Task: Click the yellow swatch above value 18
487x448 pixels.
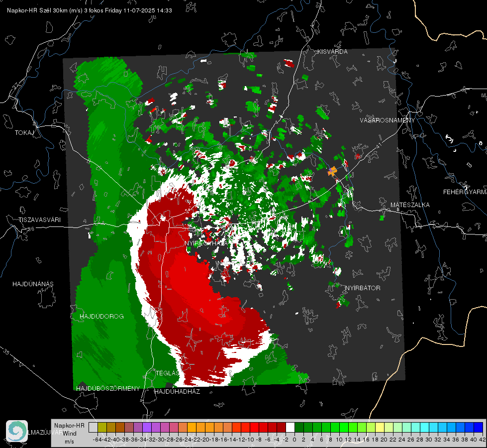Action: pyautogui.click(x=380, y=427)
